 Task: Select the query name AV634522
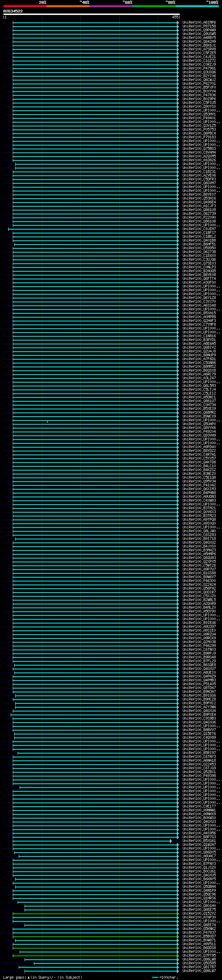13,11
